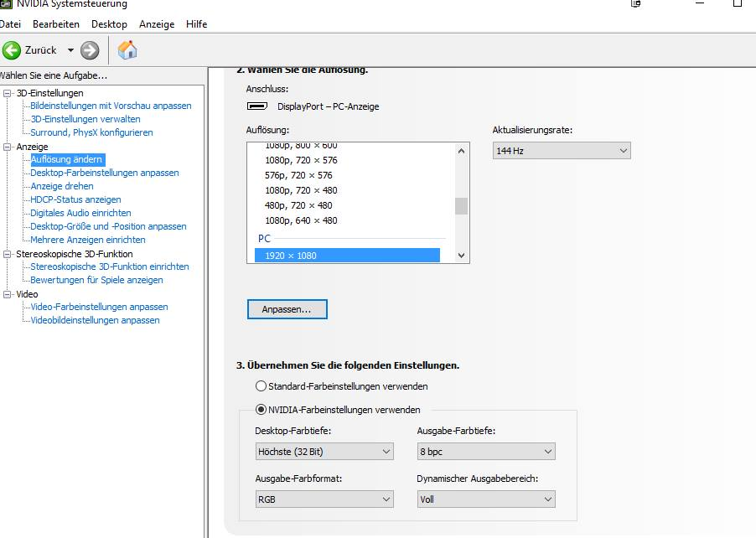The height and width of the screenshot is (538, 756).
Task: Select resolution 1080p, 720 × 576
Action: 302,160
